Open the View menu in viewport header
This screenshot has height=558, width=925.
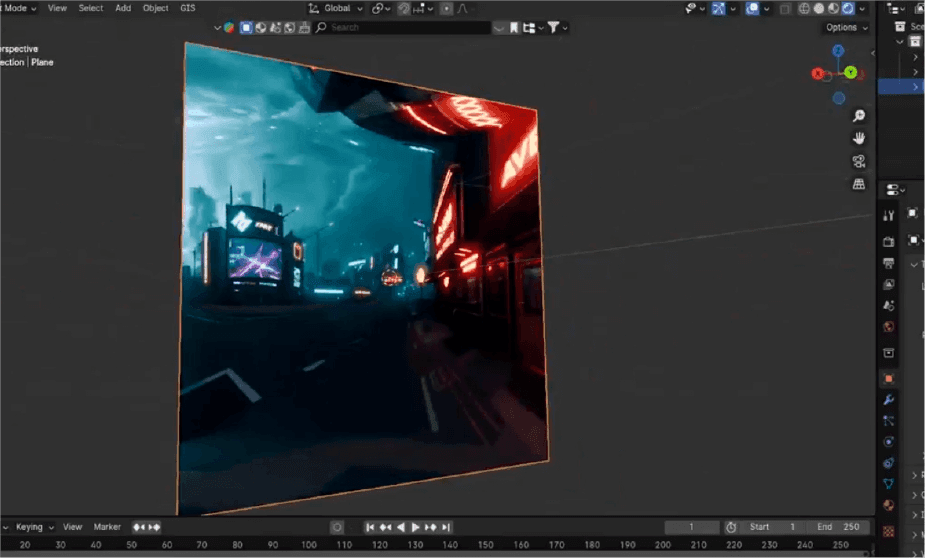point(57,8)
